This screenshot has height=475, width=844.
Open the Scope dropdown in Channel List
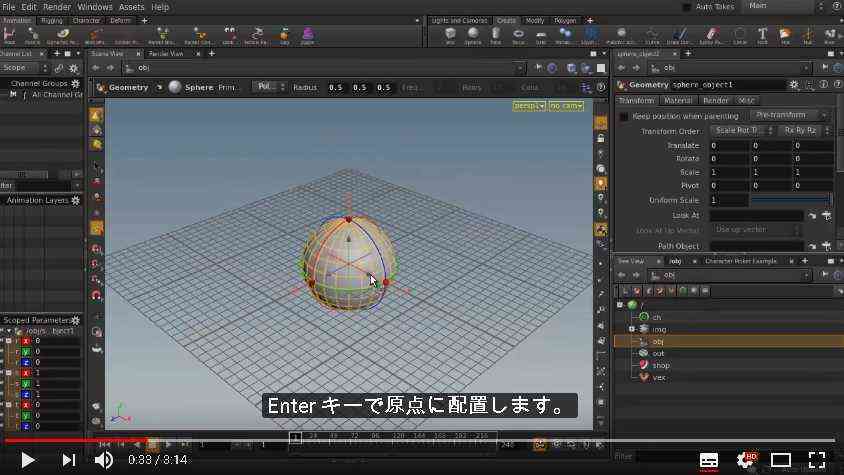[x=24, y=68]
